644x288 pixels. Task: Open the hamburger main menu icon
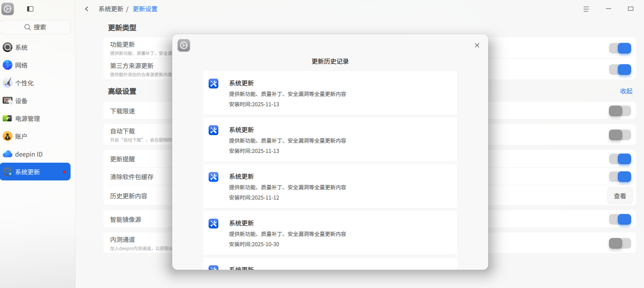[586, 9]
